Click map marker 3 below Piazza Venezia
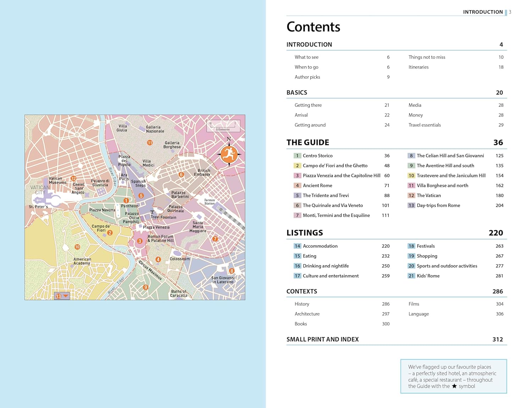The height and width of the screenshot is (408, 532). 140,241
